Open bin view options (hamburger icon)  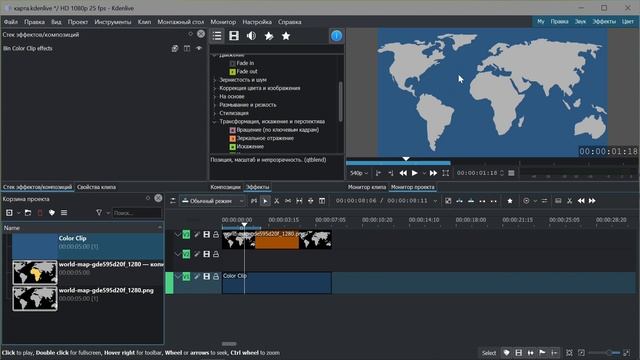point(64,213)
